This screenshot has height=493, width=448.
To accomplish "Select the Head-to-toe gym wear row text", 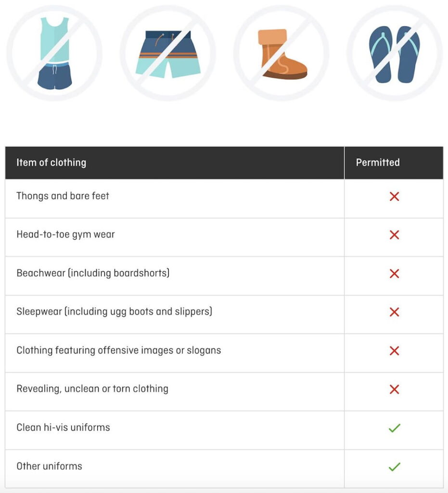I will [65, 234].
